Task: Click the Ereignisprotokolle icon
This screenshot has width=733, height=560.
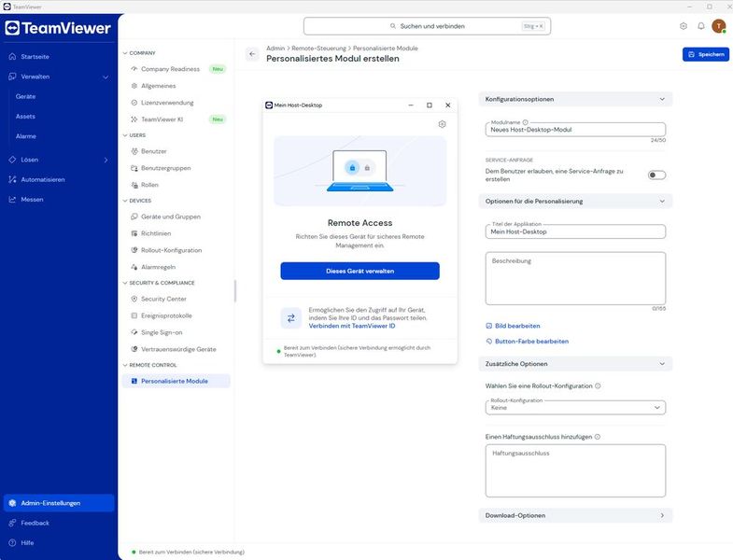Action: tap(134, 315)
